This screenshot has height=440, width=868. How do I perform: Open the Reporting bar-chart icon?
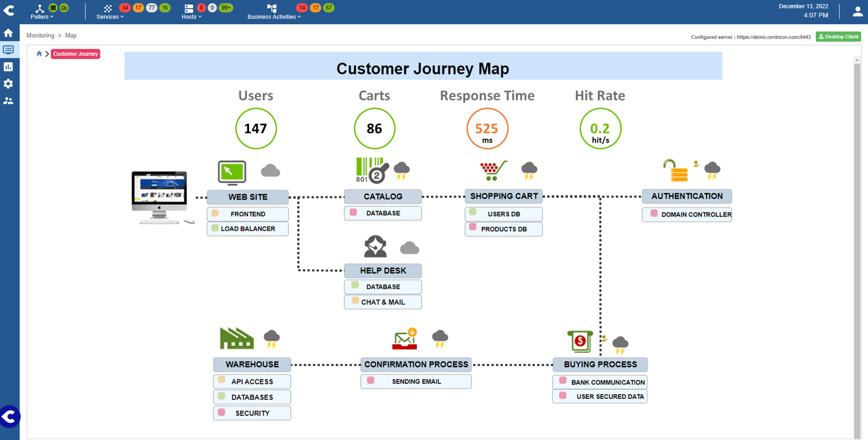click(x=9, y=66)
